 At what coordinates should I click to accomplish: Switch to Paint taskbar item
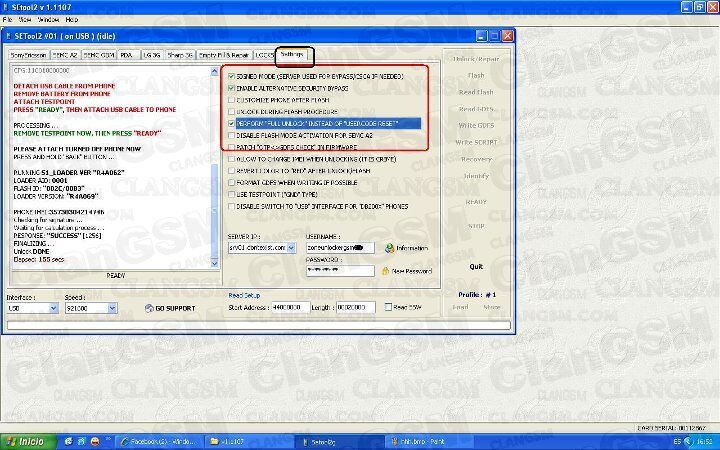(x=427, y=442)
